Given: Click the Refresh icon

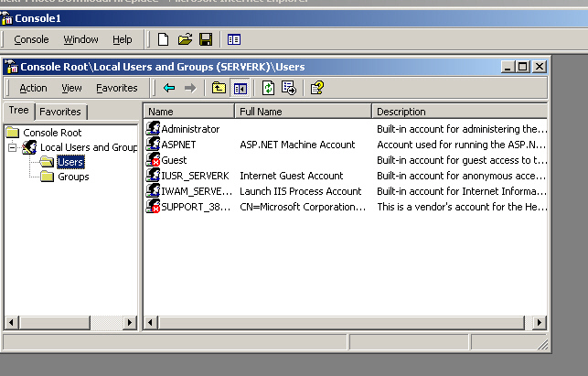Looking at the screenshot, I should 268,88.
